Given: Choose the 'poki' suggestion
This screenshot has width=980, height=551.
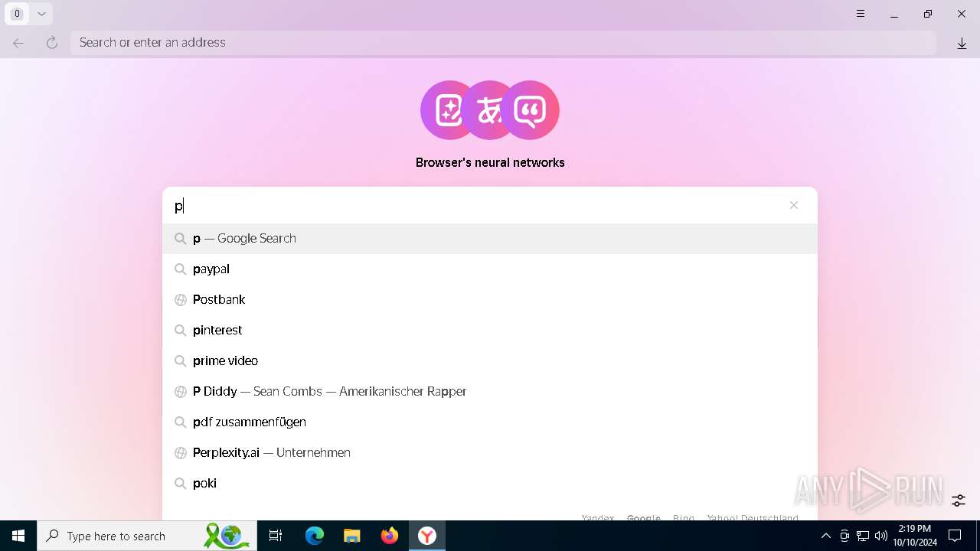Looking at the screenshot, I should (x=490, y=483).
